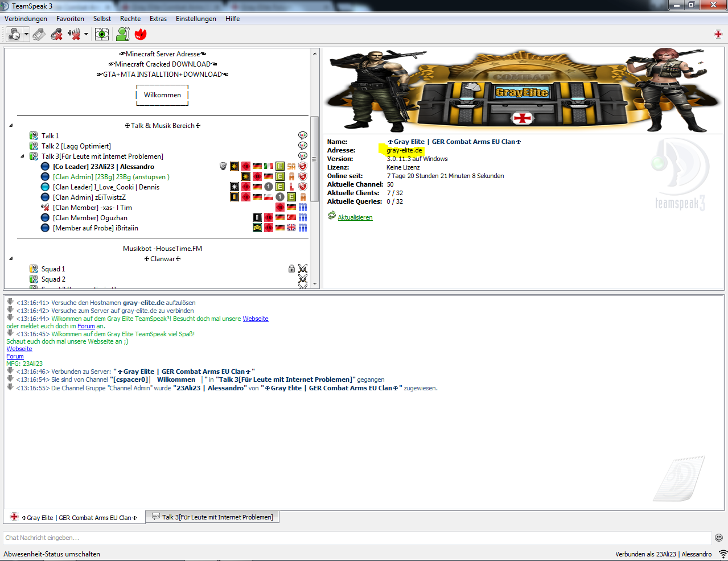Open the connect button dropdown arrow
The image size is (728, 561).
pos(26,34)
